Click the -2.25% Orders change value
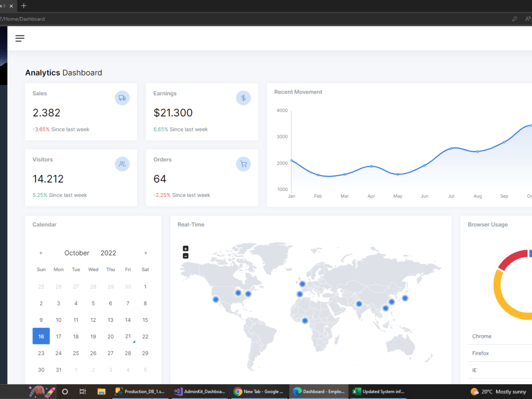The width and height of the screenshot is (532, 399). point(162,195)
